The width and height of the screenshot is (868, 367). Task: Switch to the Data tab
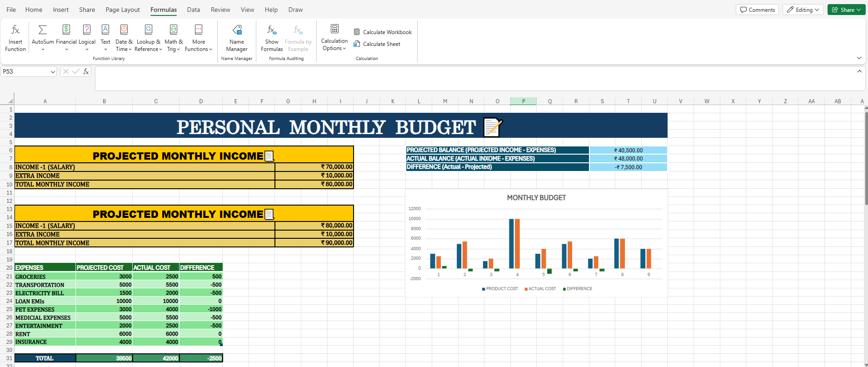pos(194,10)
